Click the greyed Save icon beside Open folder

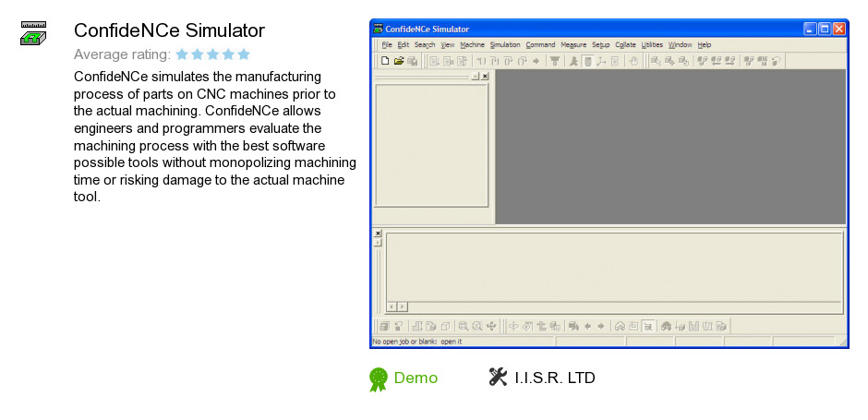(x=413, y=61)
